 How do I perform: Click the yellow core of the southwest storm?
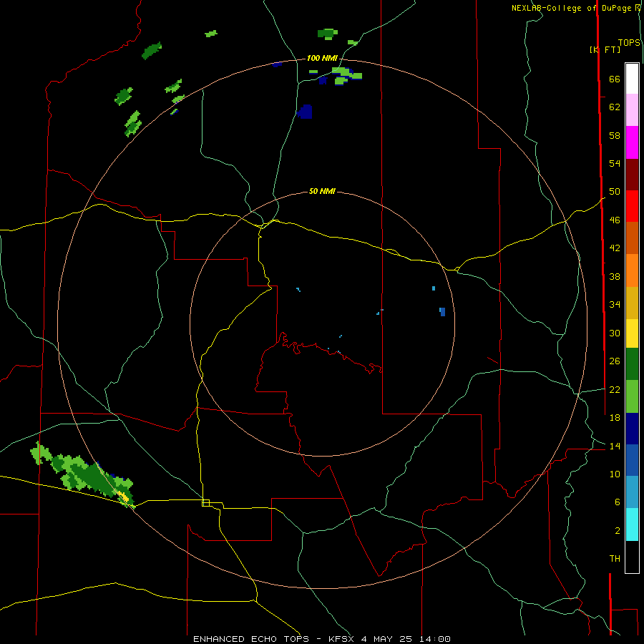click(124, 496)
